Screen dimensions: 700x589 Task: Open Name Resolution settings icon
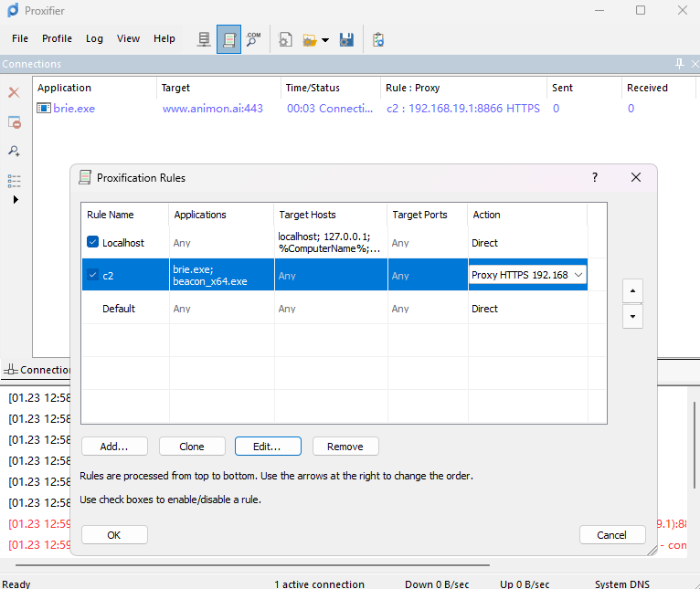point(253,39)
